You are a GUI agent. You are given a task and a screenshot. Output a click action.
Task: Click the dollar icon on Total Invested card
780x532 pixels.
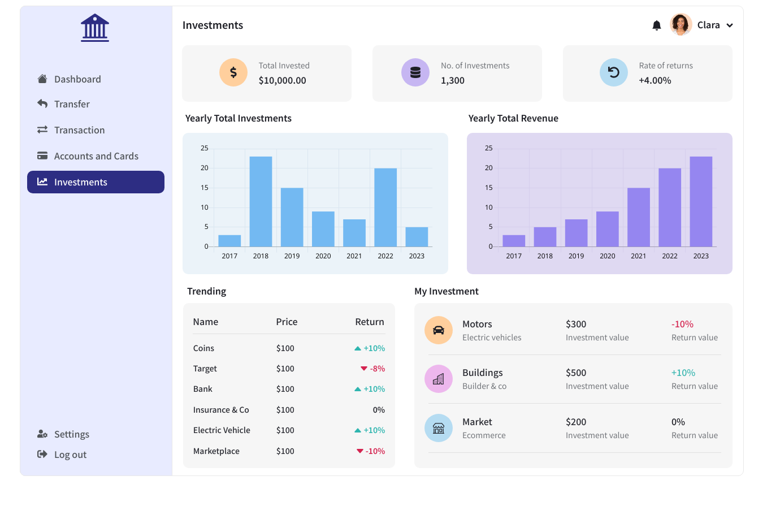(x=233, y=72)
